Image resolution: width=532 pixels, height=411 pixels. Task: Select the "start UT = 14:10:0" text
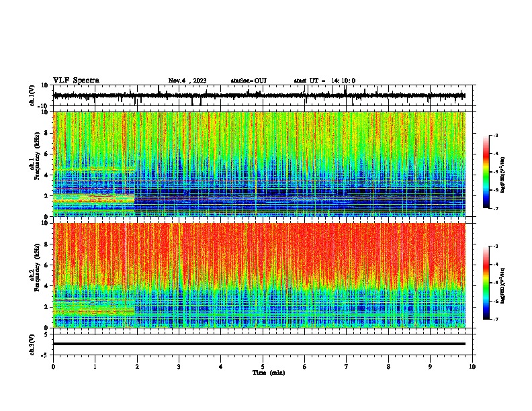tap(324, 81)
